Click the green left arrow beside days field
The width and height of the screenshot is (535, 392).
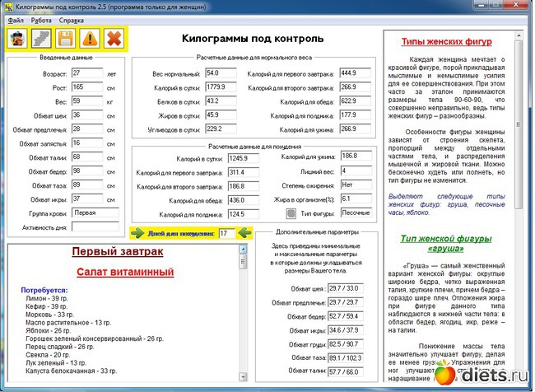(x=245, y=234)
